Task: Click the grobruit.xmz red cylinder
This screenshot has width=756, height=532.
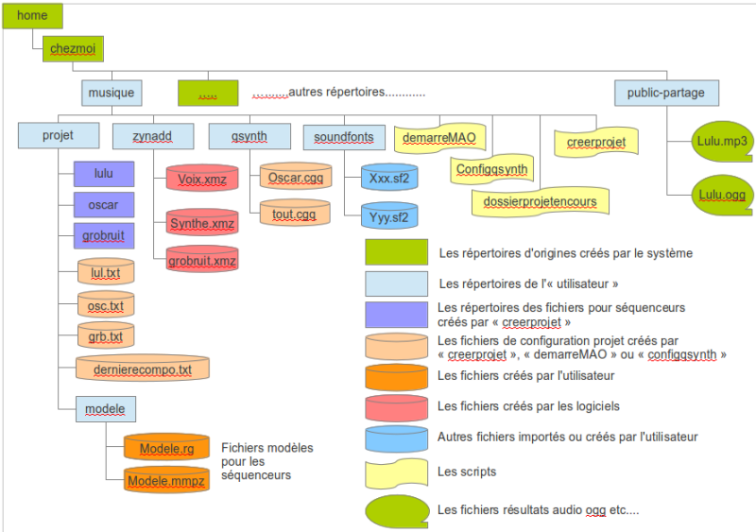Action: (202, 259)
